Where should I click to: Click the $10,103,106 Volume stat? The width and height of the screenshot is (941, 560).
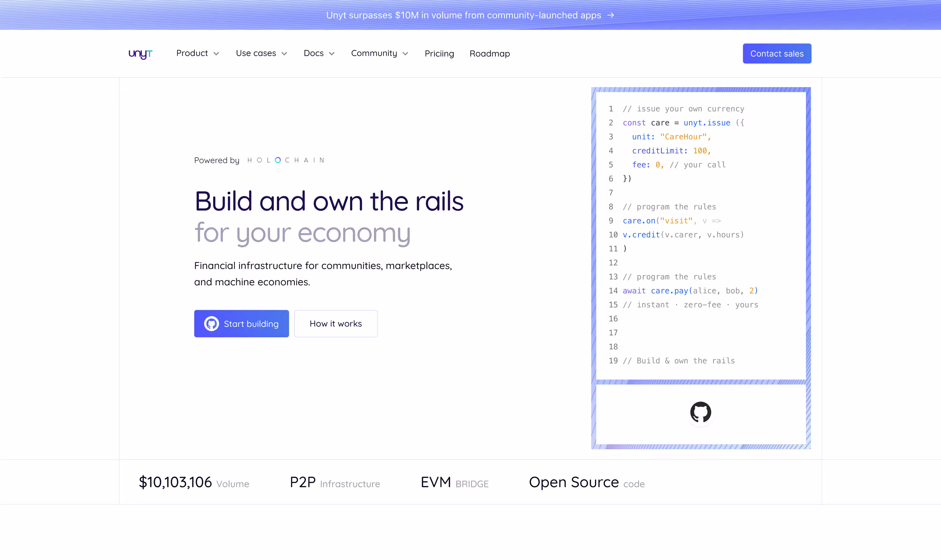[194, 482]
